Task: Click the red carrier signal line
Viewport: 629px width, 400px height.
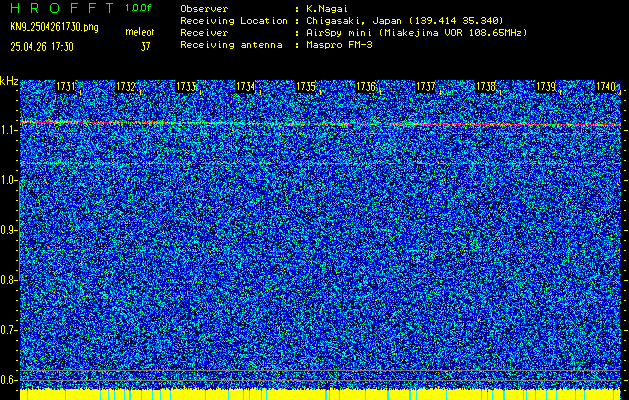Action: coord(321,124)
